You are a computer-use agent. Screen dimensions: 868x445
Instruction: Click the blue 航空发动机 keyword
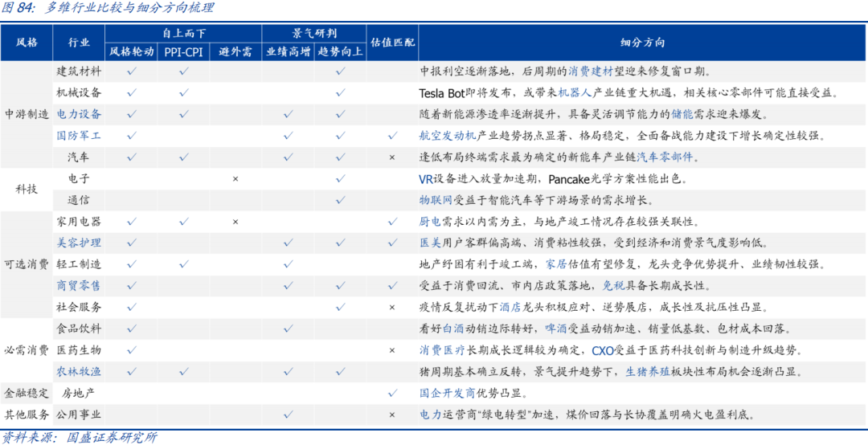448,136
